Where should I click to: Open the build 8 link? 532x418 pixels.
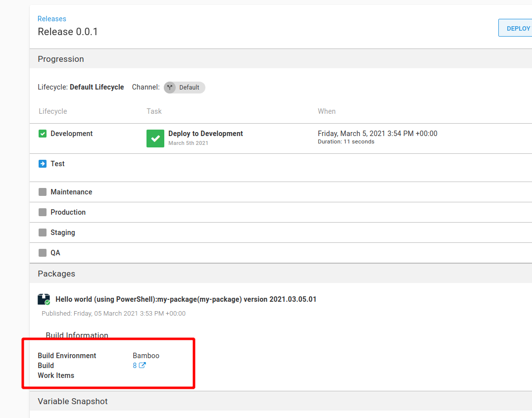click(x=134, y=365)
